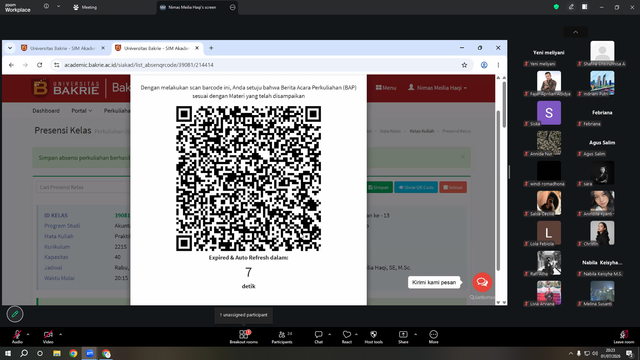The image size is (640, 360).
Task: Unmute using the Audio microphone icon
Action: (x=17, y=334)
